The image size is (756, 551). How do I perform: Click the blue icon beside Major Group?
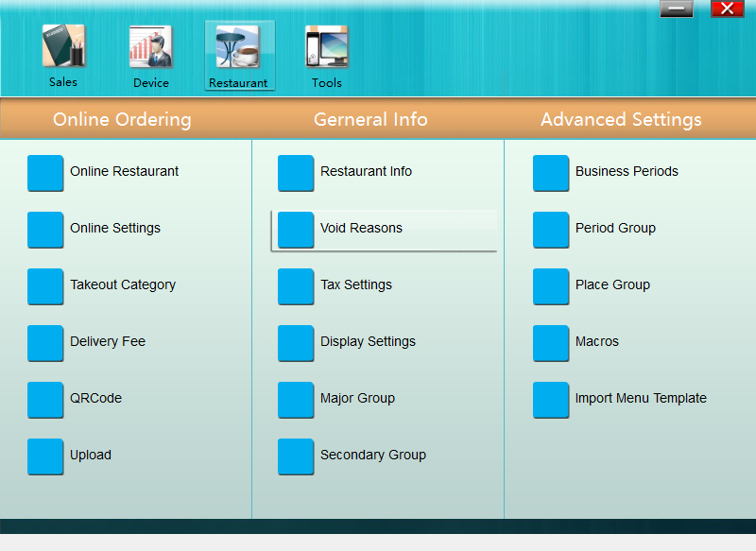coord(296,400)
